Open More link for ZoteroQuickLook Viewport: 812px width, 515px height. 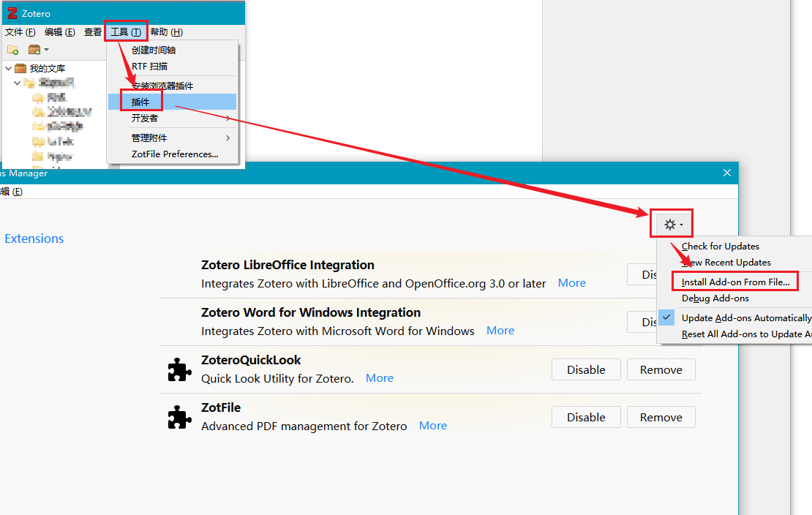coord(380,378)
